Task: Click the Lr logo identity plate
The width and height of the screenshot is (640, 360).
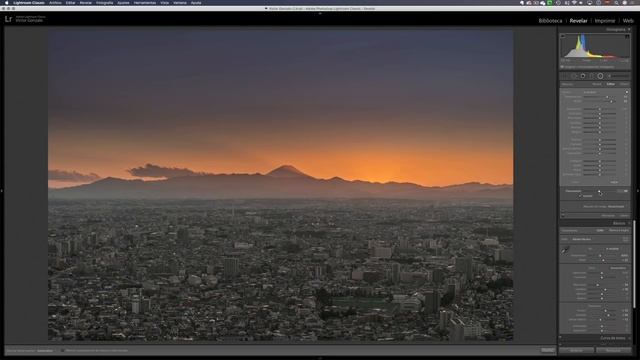Action: pos(8,19)
